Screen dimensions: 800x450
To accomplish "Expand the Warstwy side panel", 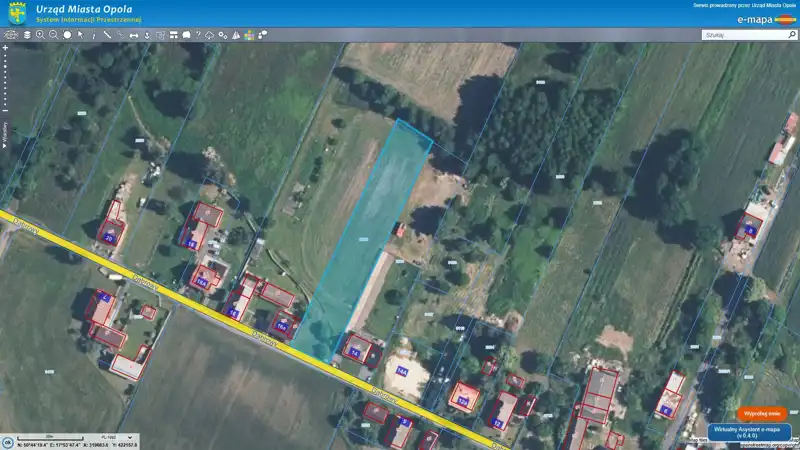I will 5,135.
